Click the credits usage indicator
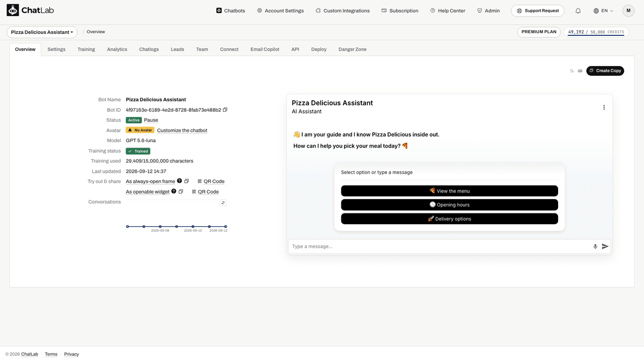Viewport: 644px width, 362px height. tap(596, 32)
